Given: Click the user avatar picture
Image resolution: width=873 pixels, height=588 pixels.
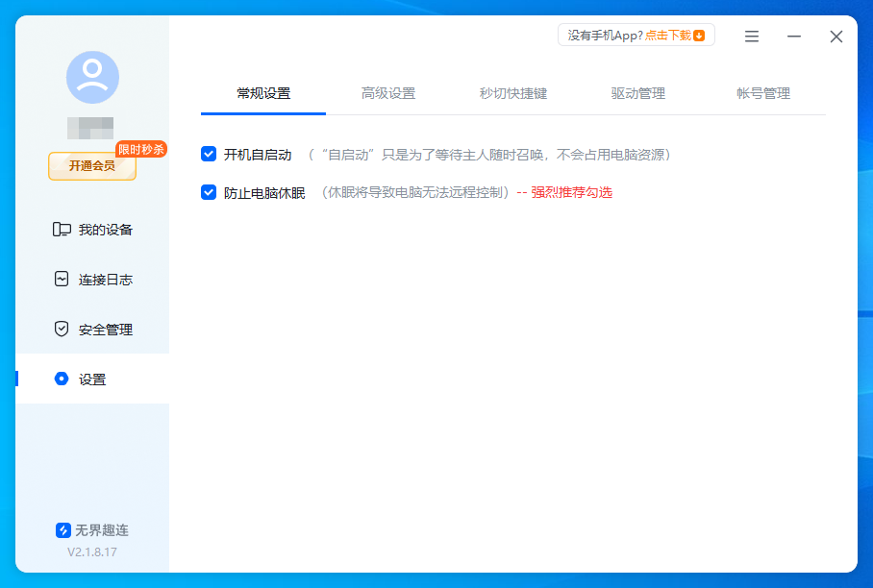Looking at the screenshot, I should [x=91, y=77].
